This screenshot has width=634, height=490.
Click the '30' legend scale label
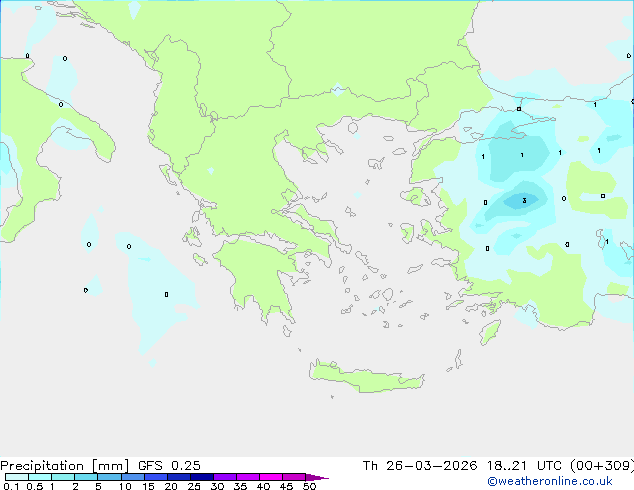pyautogui.click(x=217, y=486)
